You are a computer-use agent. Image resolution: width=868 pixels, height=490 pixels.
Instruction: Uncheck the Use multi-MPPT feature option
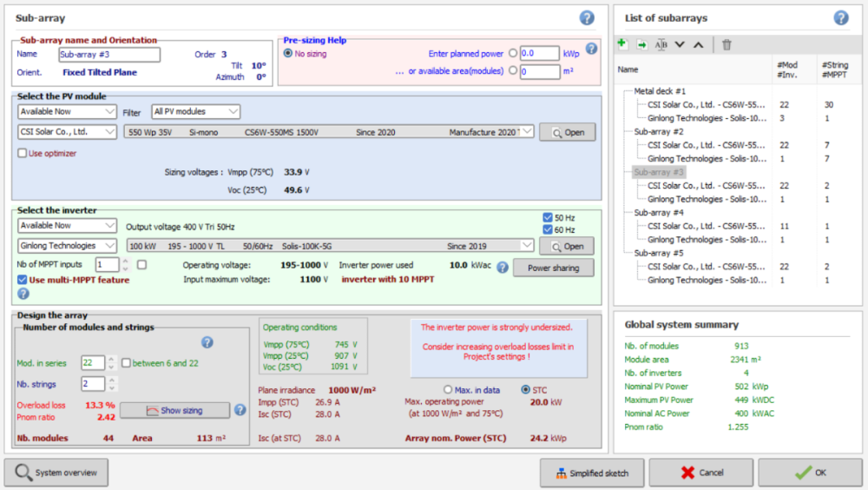[x=23, y=280]
